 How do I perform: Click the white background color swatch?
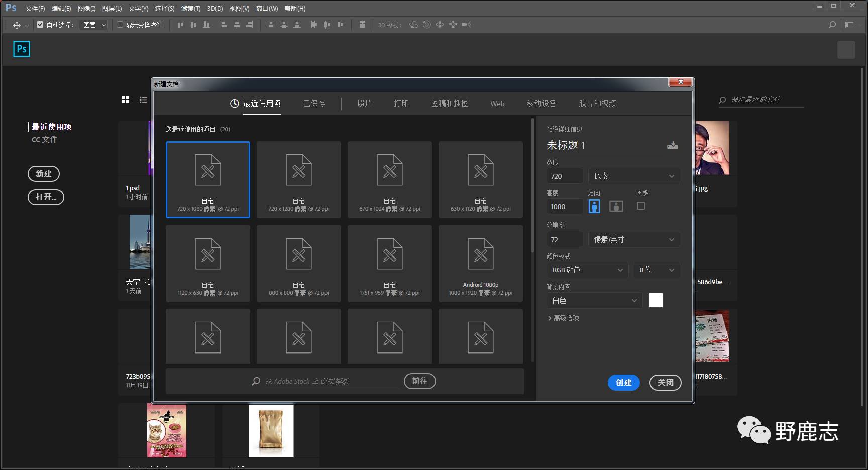[x=656, y=300]
